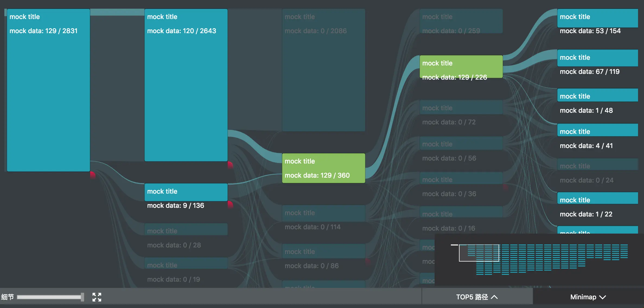Click the node showing 1 / 48
This screenshot has height=308, width=644.
point(597,95)
